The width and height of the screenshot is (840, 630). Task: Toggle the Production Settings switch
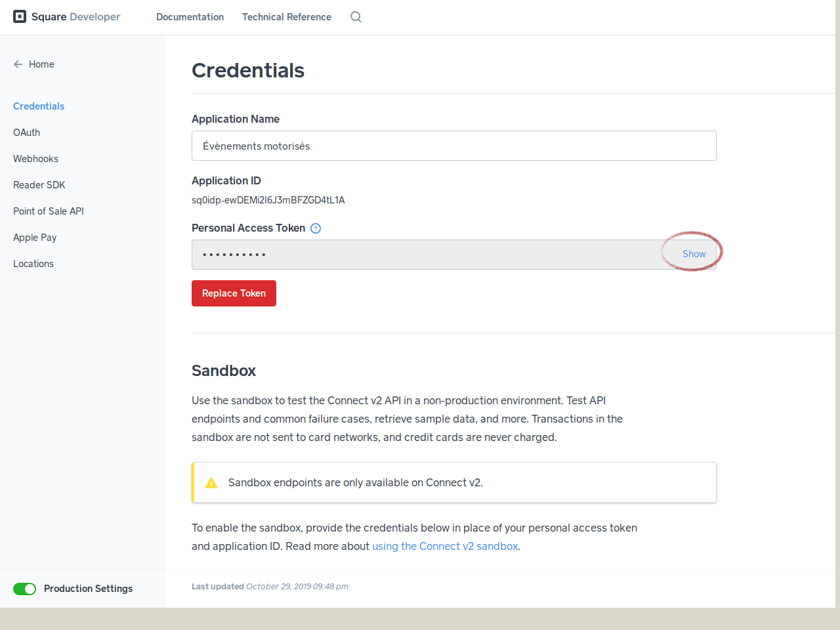point(25,589)
